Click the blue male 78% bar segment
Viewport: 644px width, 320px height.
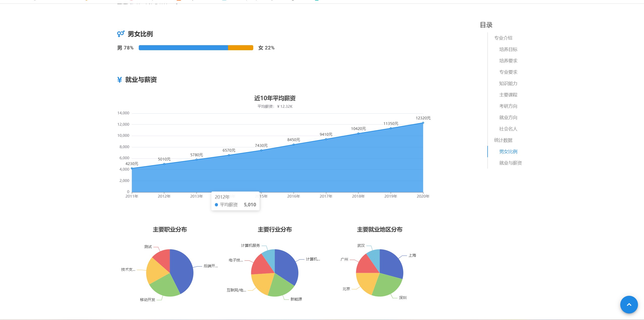(183, 48)
